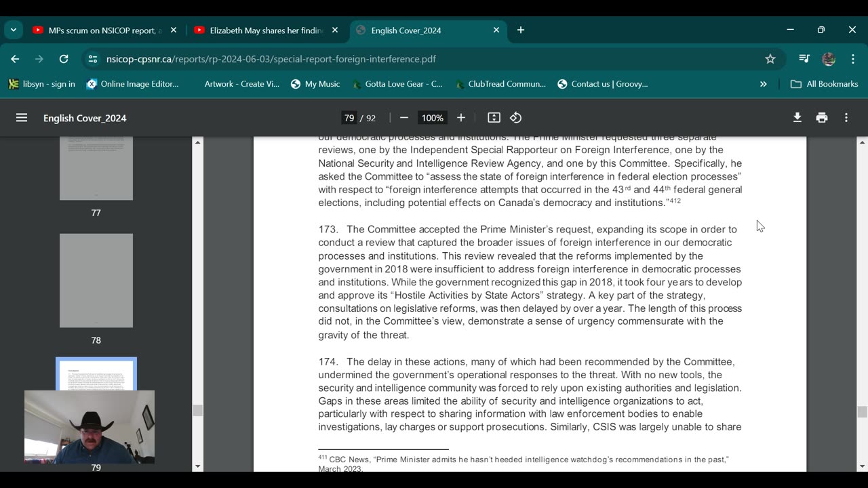
Task: View site information icon in address bar
Action: pyautogui.click(x=93, y=59)
